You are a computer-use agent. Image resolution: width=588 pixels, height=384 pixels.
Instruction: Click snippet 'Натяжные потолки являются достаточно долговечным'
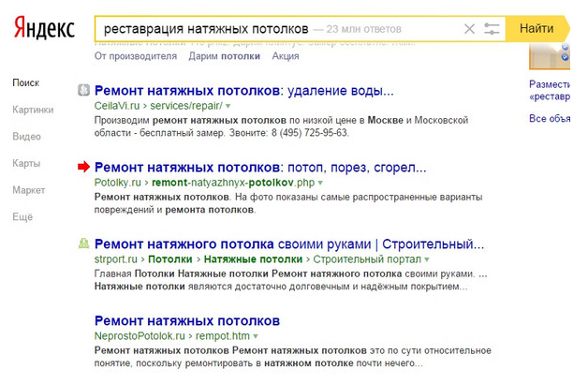(x=281, y=287)
